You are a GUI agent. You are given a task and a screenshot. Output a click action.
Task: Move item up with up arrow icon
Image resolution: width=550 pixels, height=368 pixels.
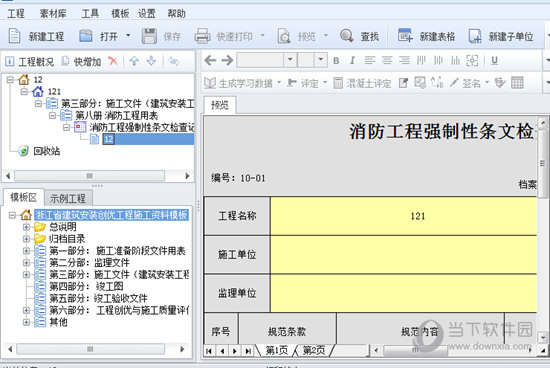point(134,61)
